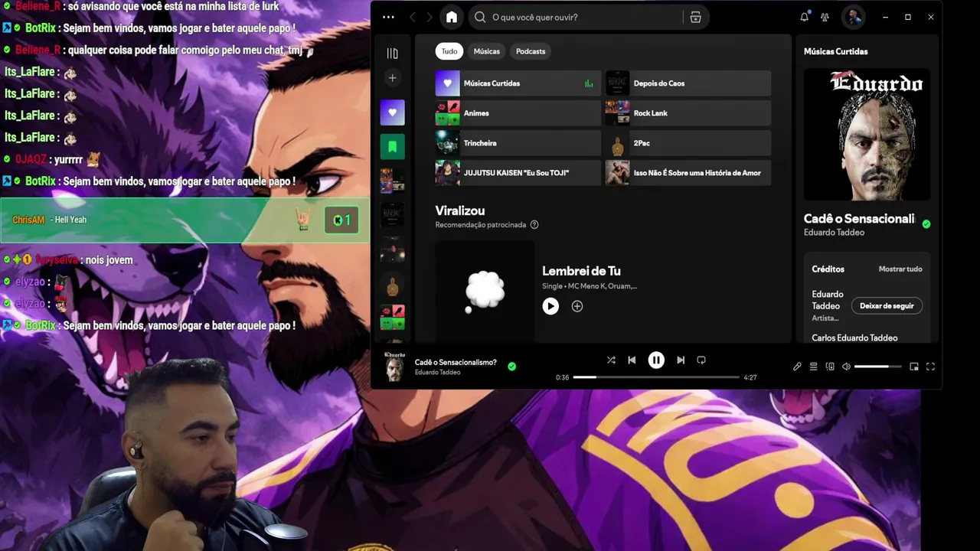
Task: Open the Trincheira tile
Action: pyautogui.click(x=518, y=143)
